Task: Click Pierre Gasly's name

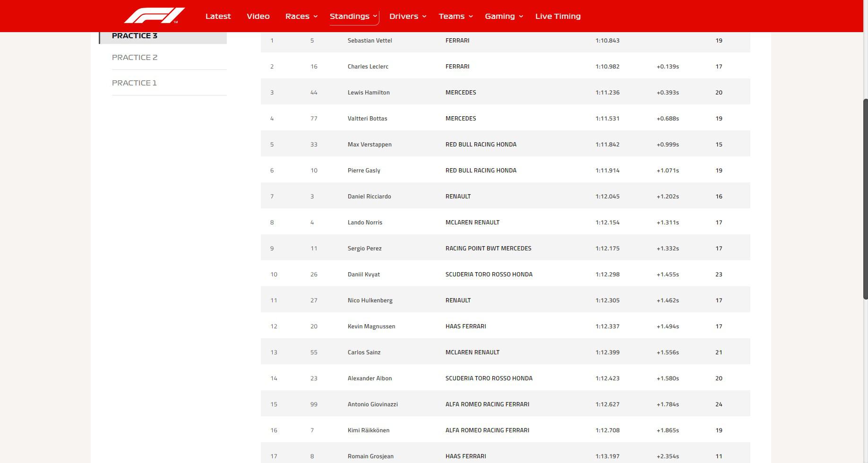Action: pyautogui.click(x=364, y=171)
